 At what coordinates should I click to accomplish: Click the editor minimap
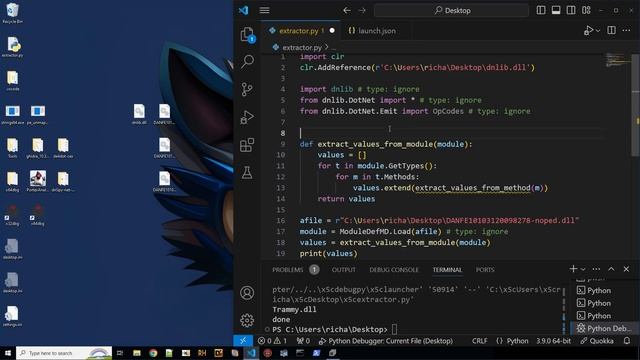click(618, 60)
